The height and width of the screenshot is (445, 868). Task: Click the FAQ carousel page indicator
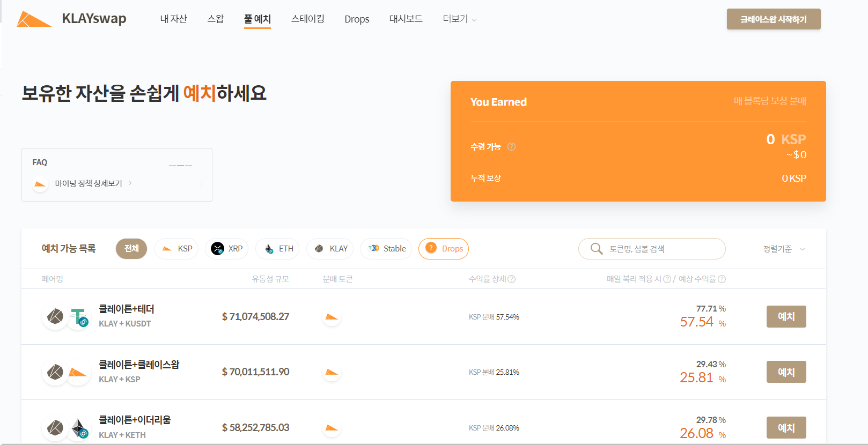(x=180, y=165)
